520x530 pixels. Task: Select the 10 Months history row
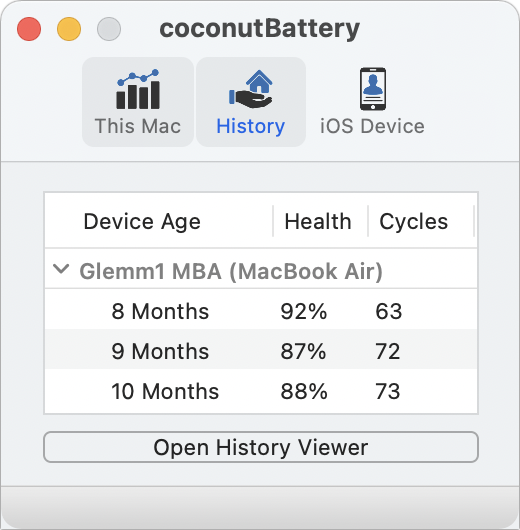coord(261,391)
